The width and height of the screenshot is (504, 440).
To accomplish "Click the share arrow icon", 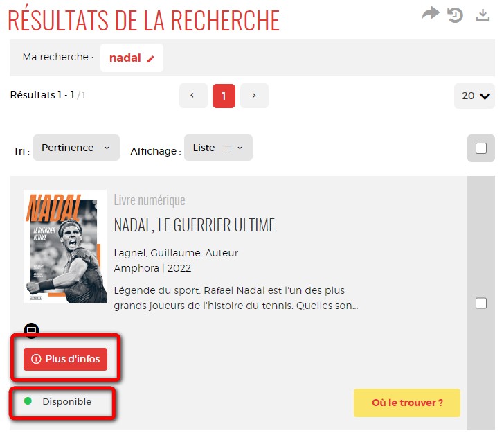I will click(x=431, y=13).
